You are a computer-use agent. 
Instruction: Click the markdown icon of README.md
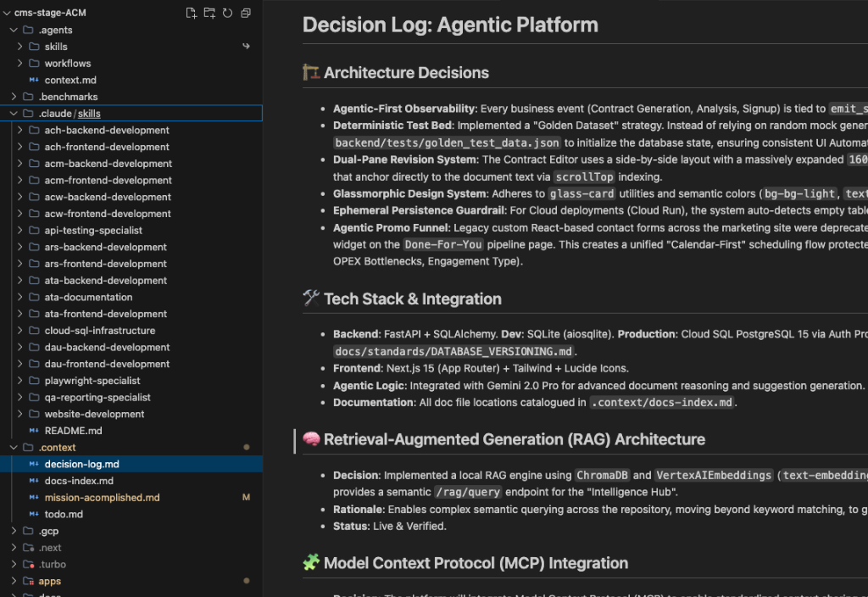(x=34, y=430)
